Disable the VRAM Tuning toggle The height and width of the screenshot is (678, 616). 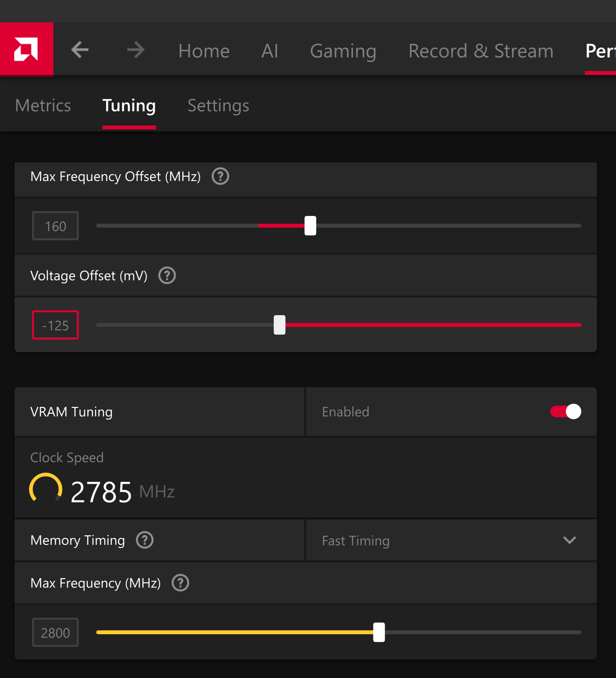pos(565,411)
